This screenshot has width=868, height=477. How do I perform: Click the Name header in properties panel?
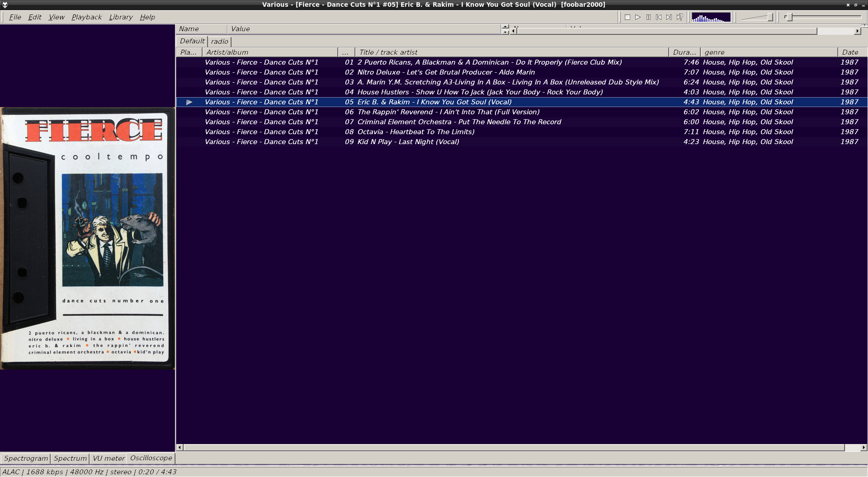(201, 29)
